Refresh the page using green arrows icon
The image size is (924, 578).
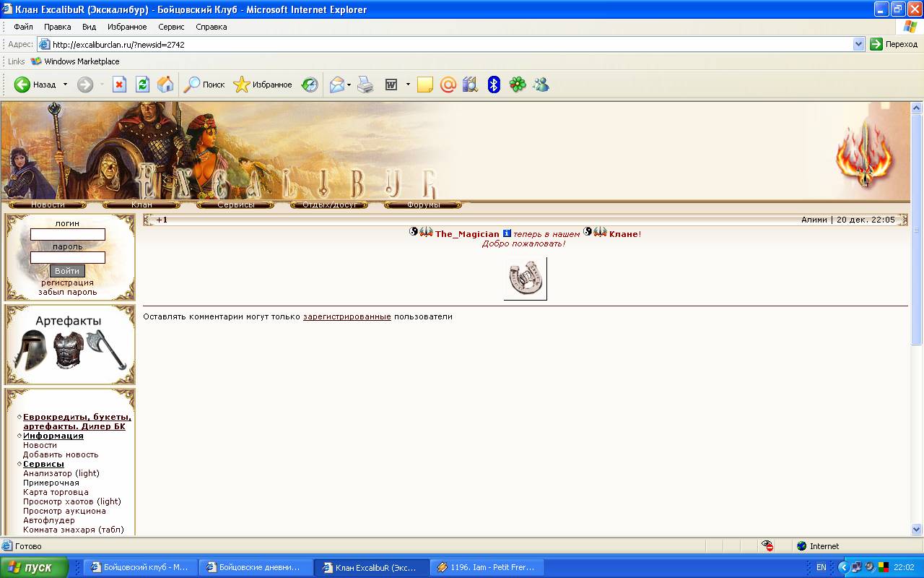142,85
